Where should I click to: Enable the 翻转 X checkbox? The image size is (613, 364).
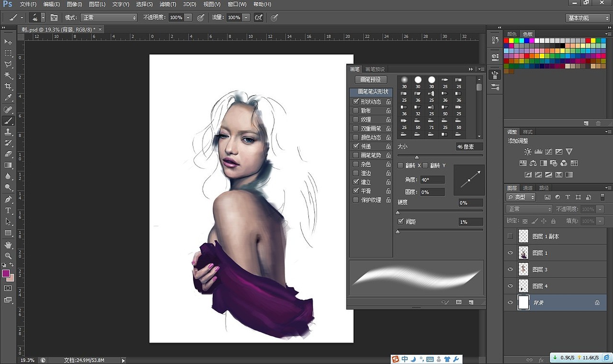pyautogui.click(x=400, y=165)
